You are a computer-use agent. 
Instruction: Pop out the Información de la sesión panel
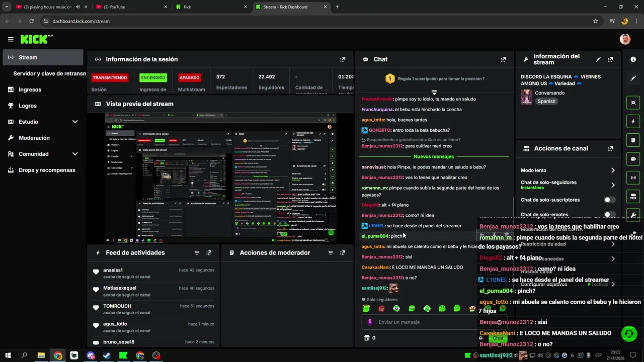coord(343,59)
